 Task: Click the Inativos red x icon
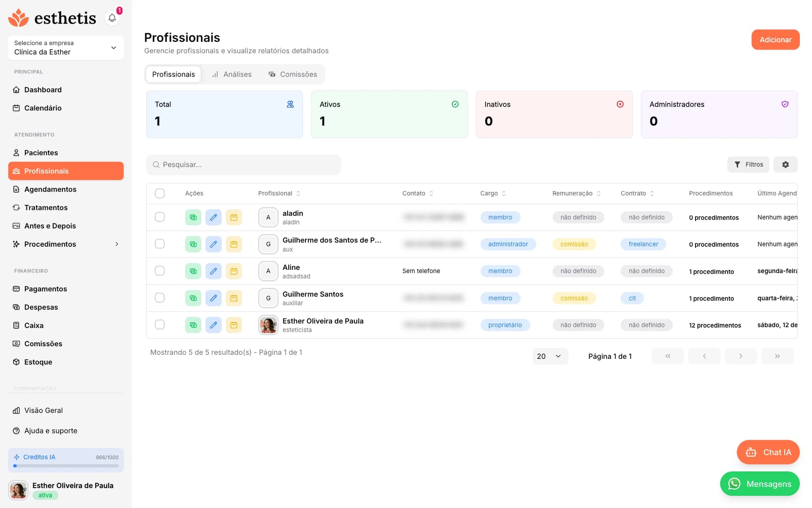(x=620, y=104)
